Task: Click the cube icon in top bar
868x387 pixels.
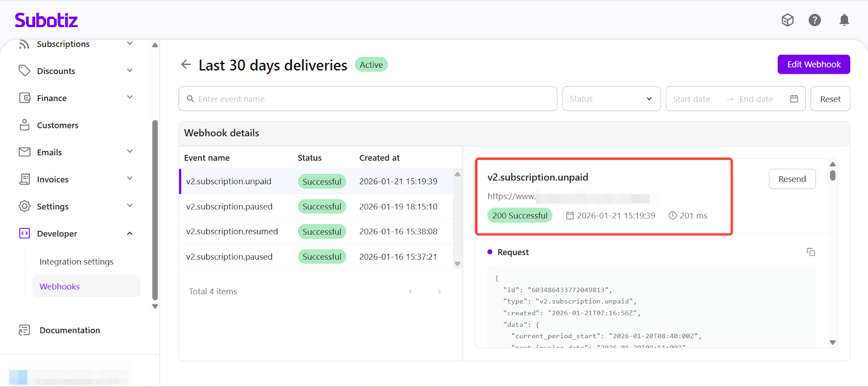Action: 787,20
